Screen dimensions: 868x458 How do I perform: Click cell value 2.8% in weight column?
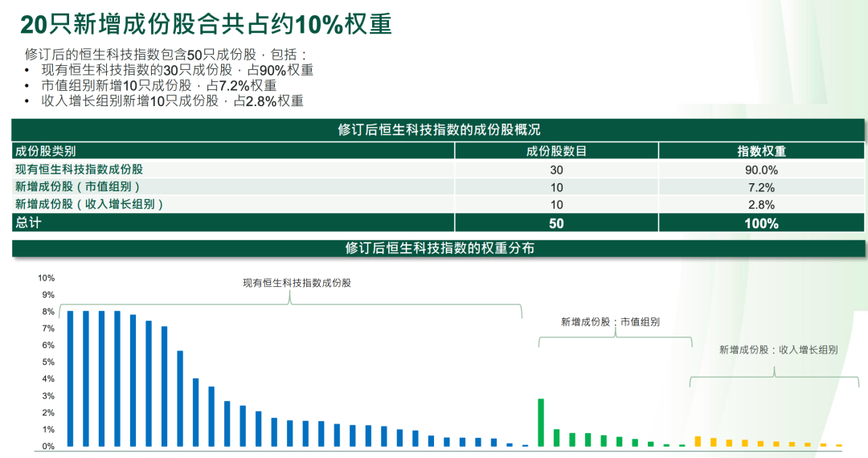(x=761, y=205)
